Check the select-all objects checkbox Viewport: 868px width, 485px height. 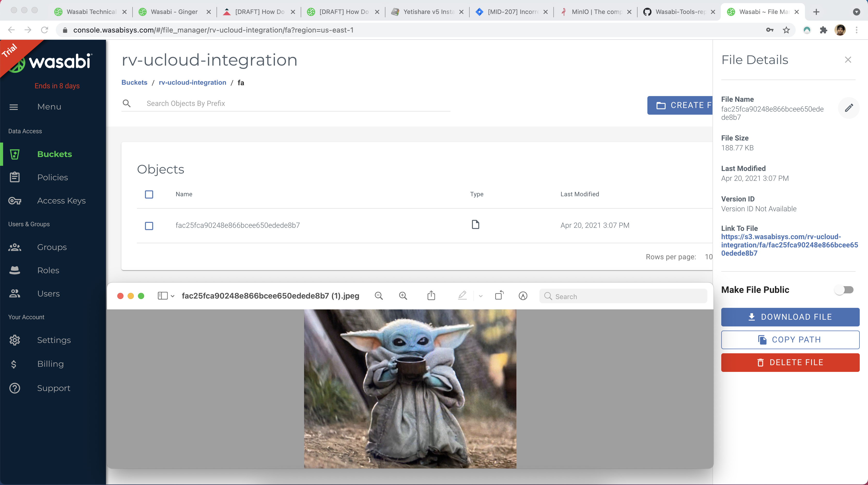pyautogui.click(x=149, y=194)
